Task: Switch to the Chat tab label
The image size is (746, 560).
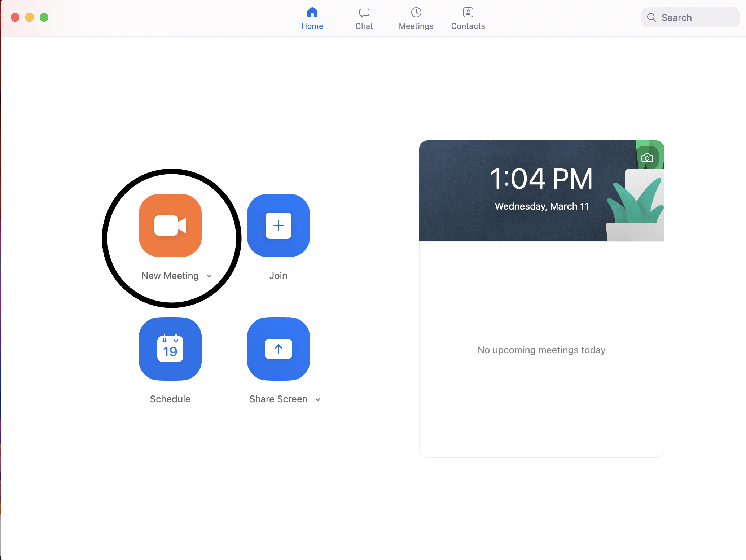Action: (364, 26)
